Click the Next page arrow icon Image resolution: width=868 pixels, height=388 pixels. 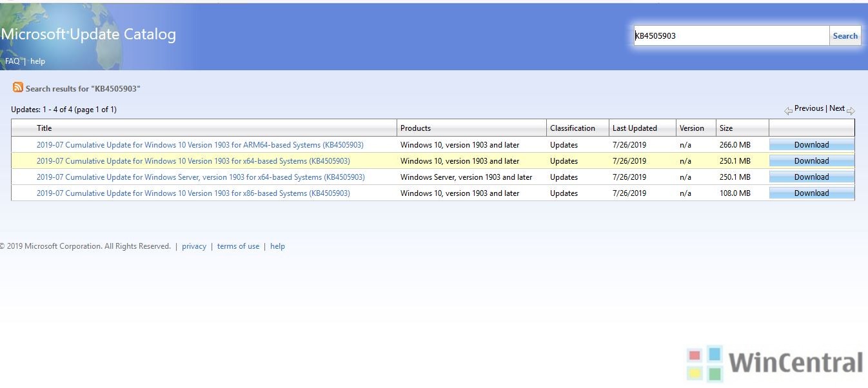[x=851, y=110]
